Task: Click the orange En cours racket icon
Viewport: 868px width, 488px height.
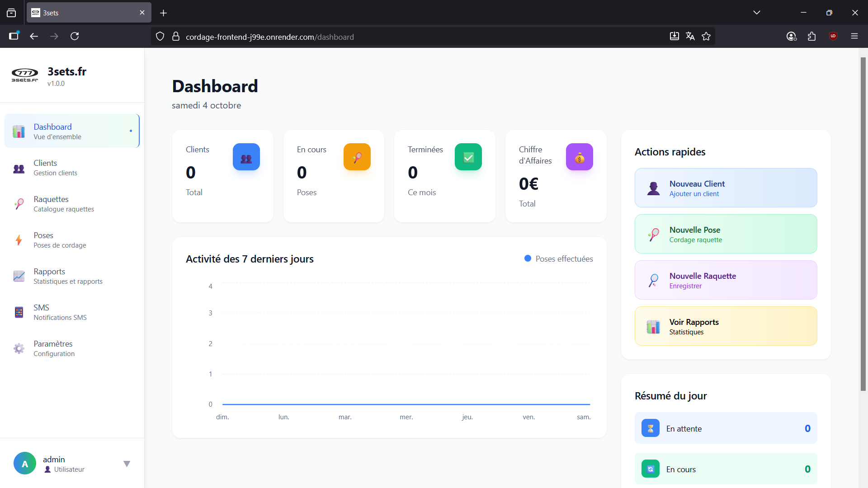Action: coord(357,157)
